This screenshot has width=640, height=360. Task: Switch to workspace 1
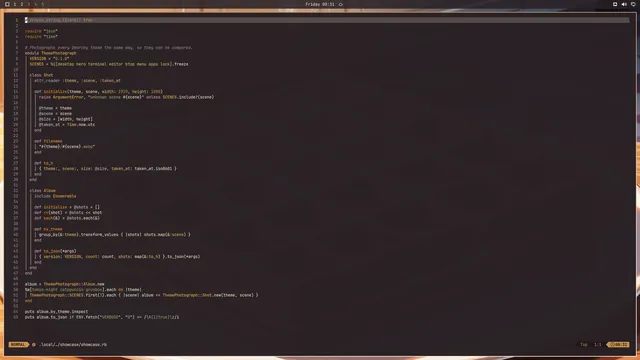coord(15,4)
